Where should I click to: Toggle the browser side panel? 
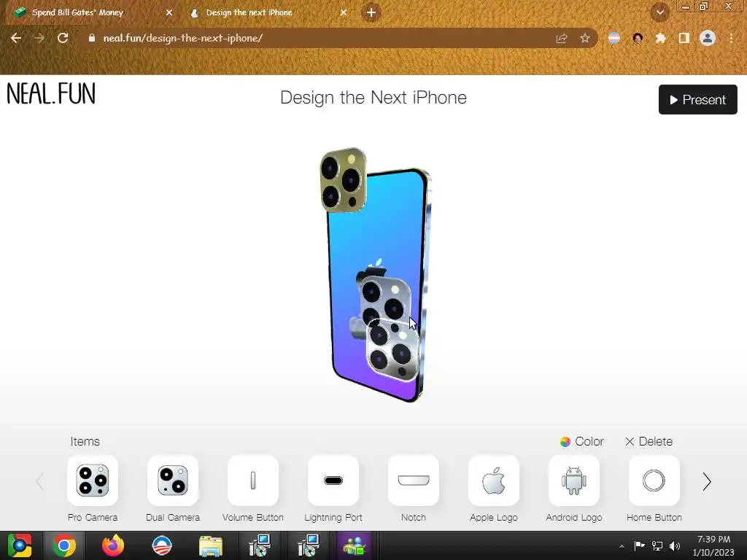click(x=684, y=38)
